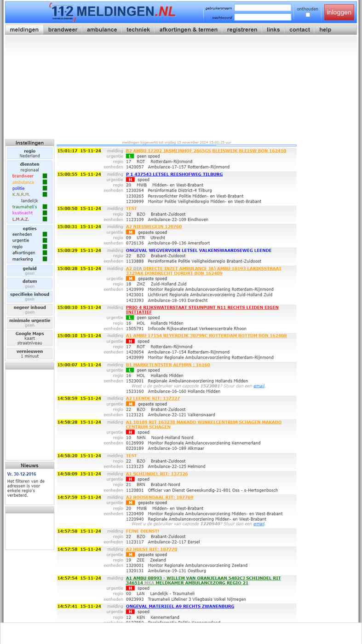Open the registreren menu tab
The image size is (362, 644).
242,29
